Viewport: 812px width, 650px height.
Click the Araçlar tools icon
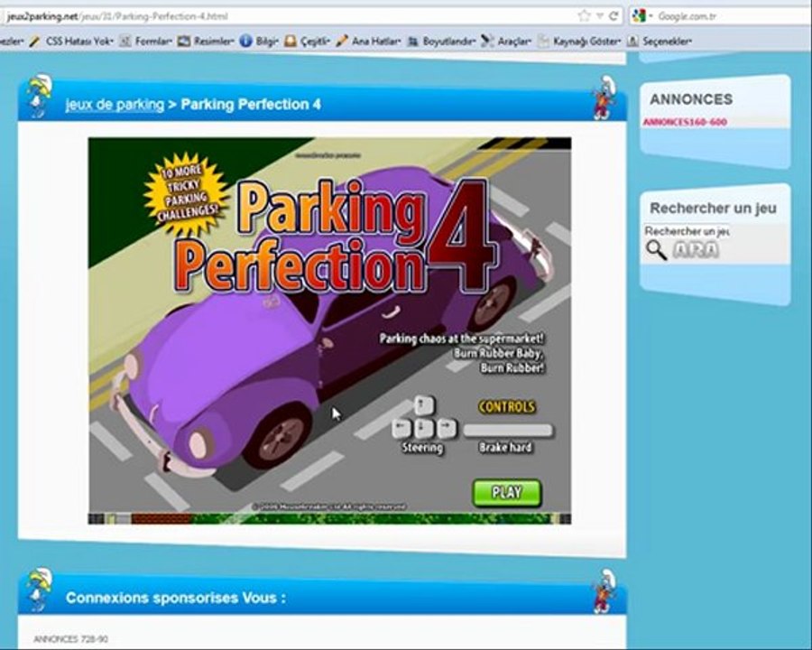[487, 41]
